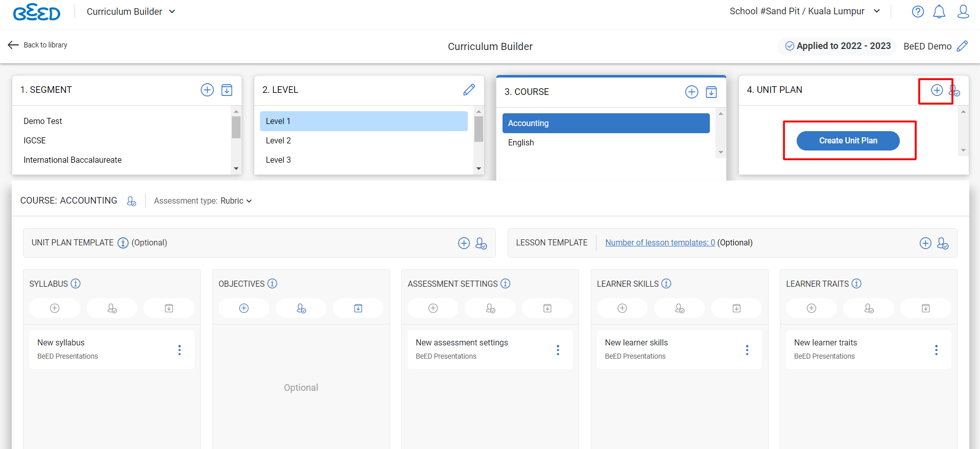Import objectives using download button
980x449 pixels.
click(358, 308)
